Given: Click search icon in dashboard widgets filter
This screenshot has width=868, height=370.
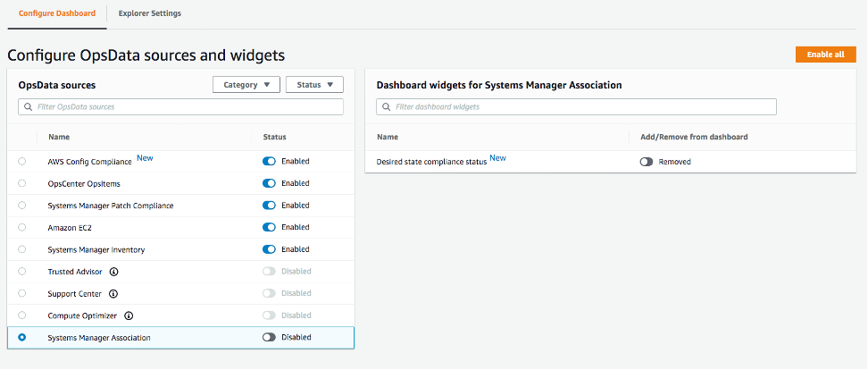Looking at the screenshot, I should tap(387, 107).
